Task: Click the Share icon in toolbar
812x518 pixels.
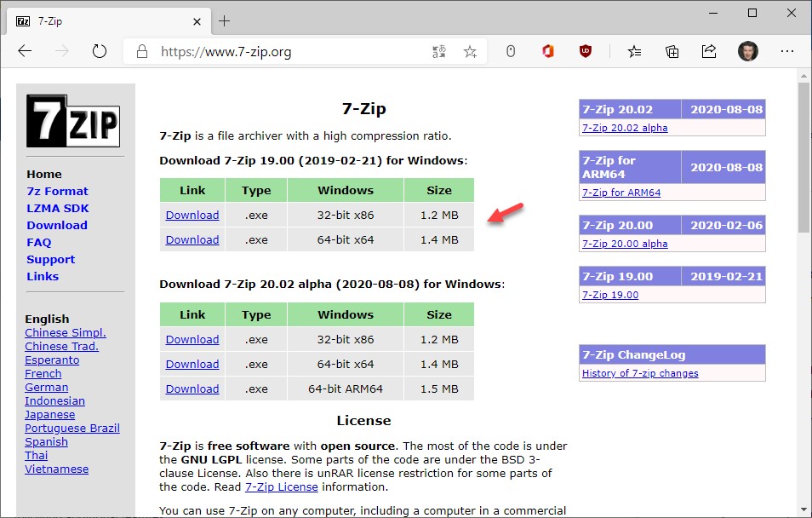Action: pos(709,51)
